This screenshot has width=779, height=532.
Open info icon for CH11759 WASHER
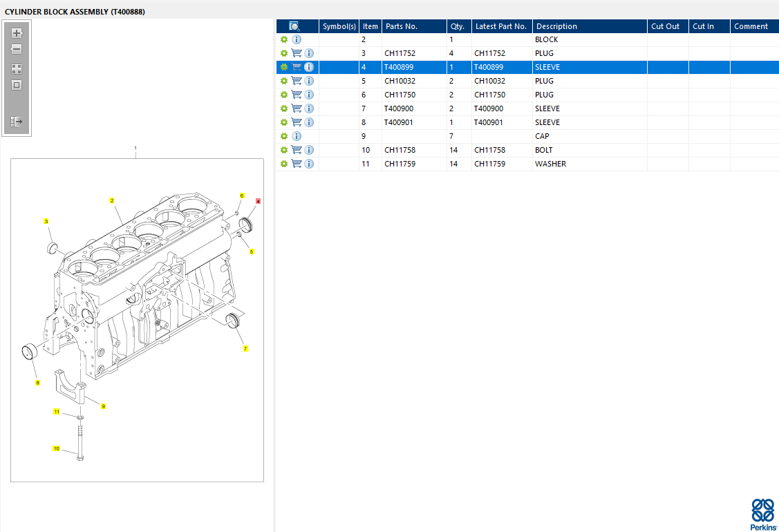309,164
